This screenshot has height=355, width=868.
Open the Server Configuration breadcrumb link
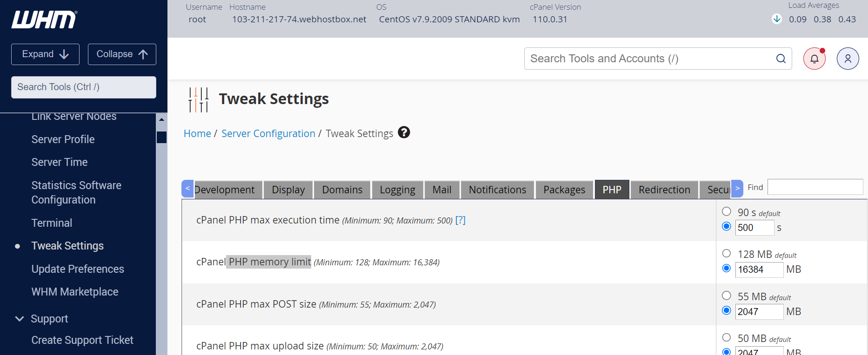tap(268, 134)
